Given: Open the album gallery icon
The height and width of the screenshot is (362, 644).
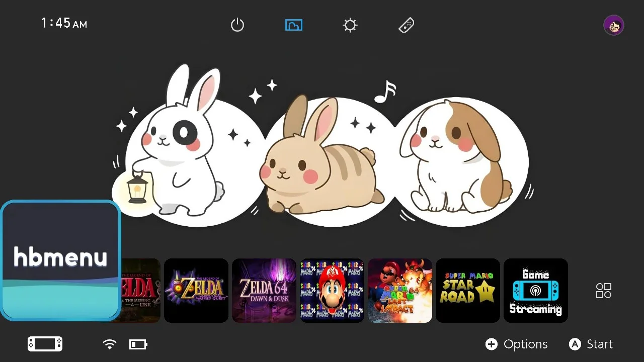Looking at the screenshot, I should point(294,25).
